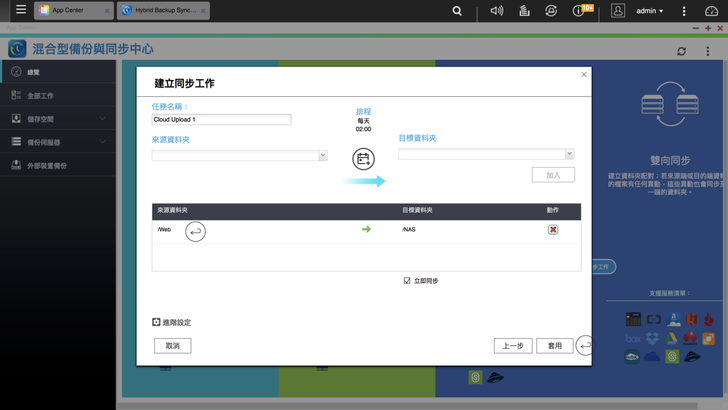Go to 全部工作 in the sidebar
The height and width of the screenshot is (410, 728).
58,95
